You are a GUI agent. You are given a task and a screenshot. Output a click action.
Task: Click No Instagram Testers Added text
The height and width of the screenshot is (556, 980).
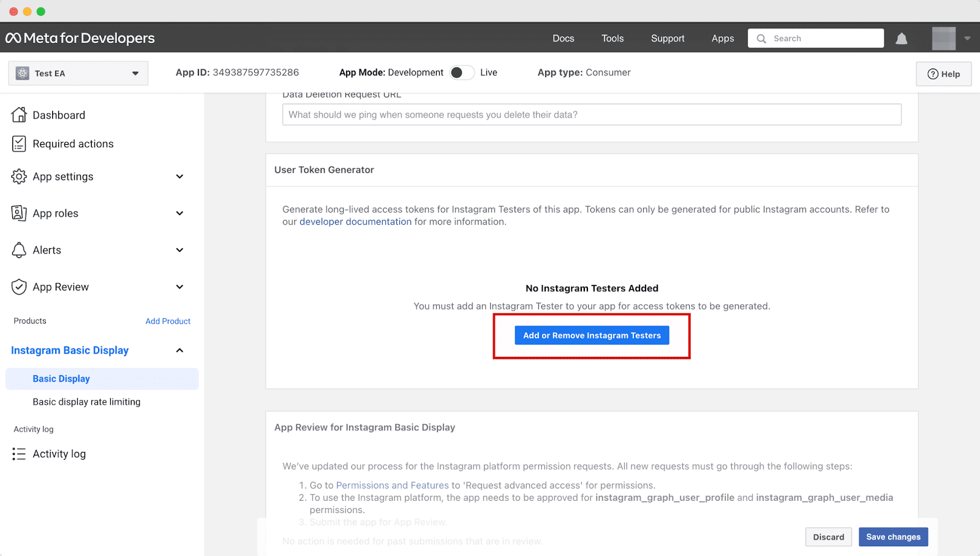click(x=592, y=288)
